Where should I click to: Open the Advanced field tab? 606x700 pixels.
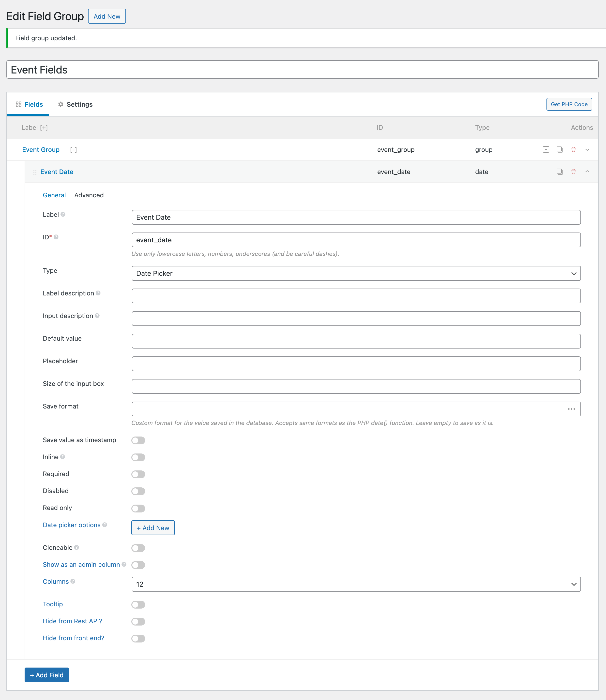[x=89, y=195]
